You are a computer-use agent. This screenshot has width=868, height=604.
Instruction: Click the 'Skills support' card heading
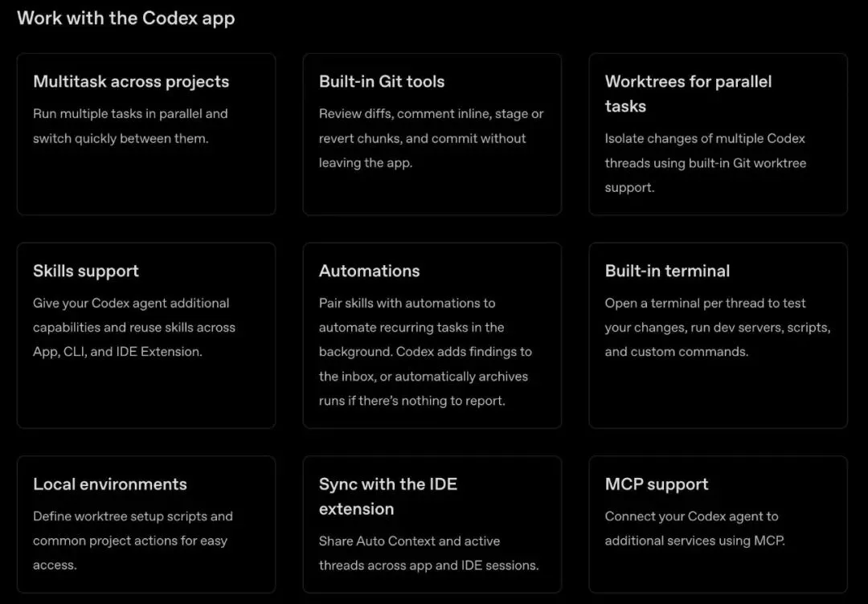click(x=86, y=271)
